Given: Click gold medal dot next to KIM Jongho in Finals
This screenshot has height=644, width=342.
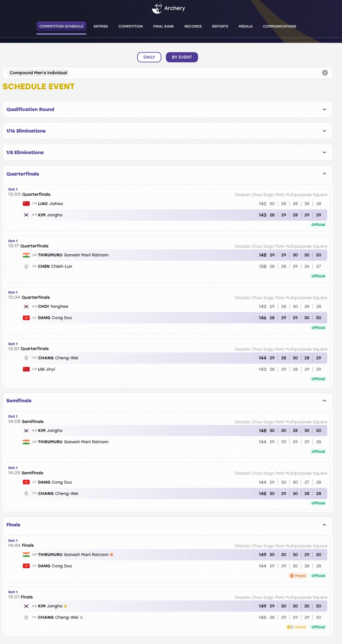Looking at the screenshot, I should click(x=65, y=606).
